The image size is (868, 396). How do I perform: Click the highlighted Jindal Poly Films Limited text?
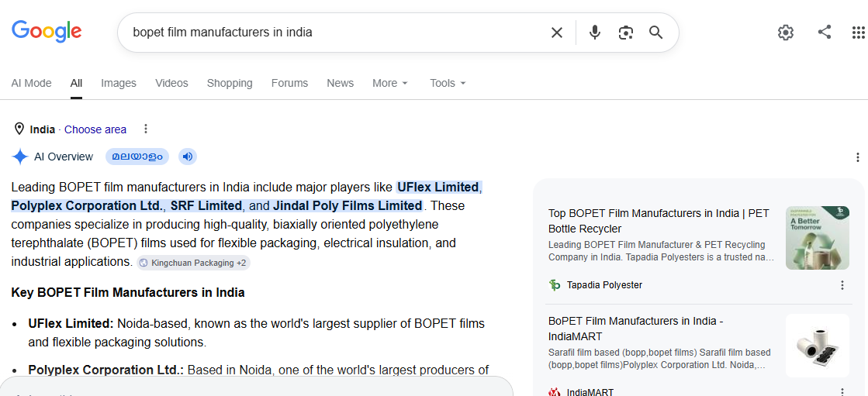(348, 205)
